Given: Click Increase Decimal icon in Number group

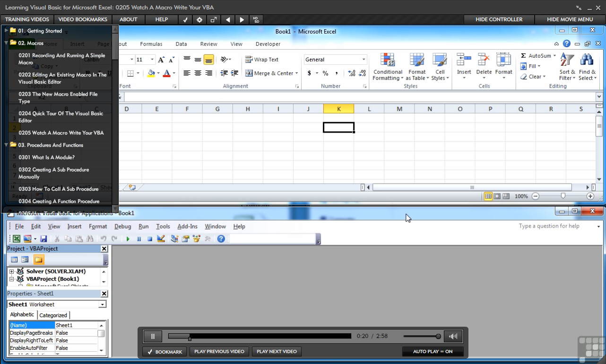Looking at the screenshot, I should coord(351,73).
